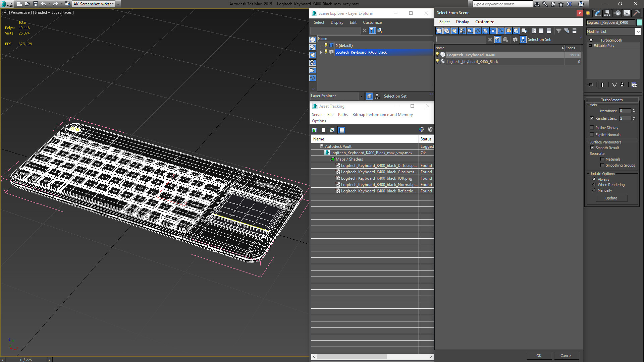Image resolution: width=644 pixels, height=362 pixels.
Task: Click Pin Stack icon below modifier stack
Action: (591, 85)
